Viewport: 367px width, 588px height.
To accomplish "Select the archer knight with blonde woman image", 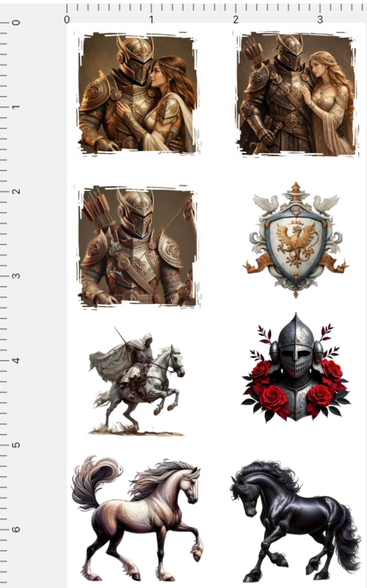I will pyautogui.click(x=297, y=94).
